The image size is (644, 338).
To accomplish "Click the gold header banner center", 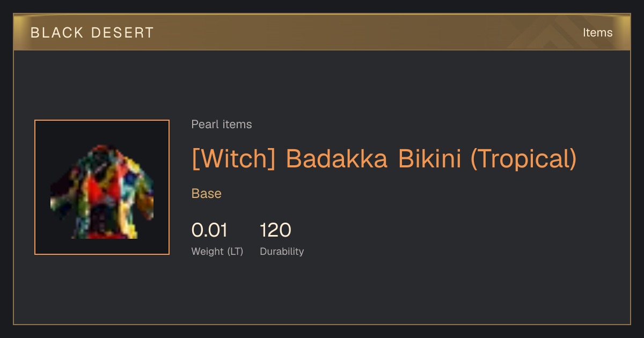I will pos(322,32).
